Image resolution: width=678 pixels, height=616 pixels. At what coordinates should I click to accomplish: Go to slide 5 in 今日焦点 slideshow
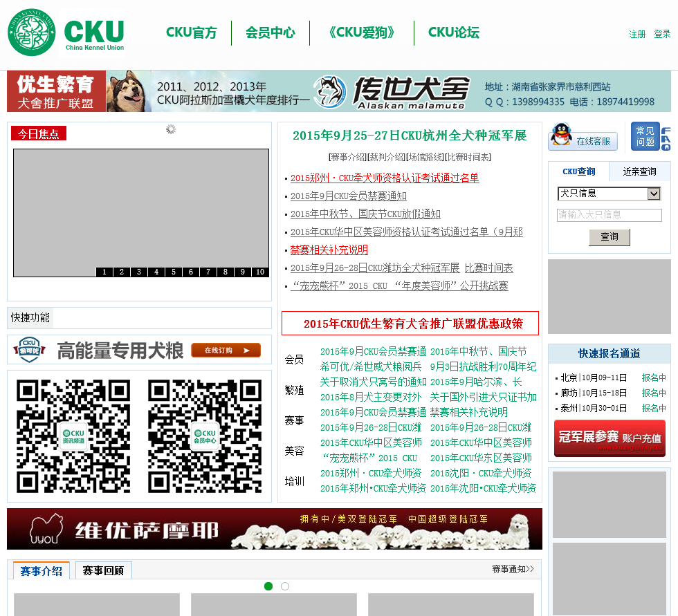(x=174, y=272)
